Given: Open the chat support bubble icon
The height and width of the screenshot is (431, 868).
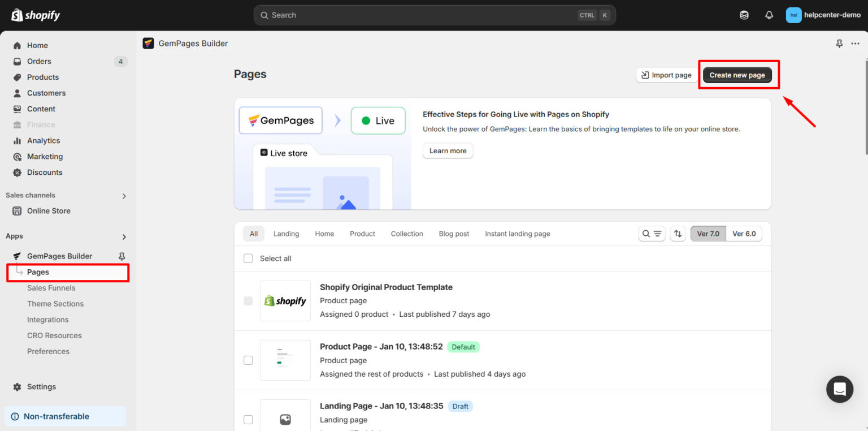Looking at the screenshot, I should (x=840, y=389).
